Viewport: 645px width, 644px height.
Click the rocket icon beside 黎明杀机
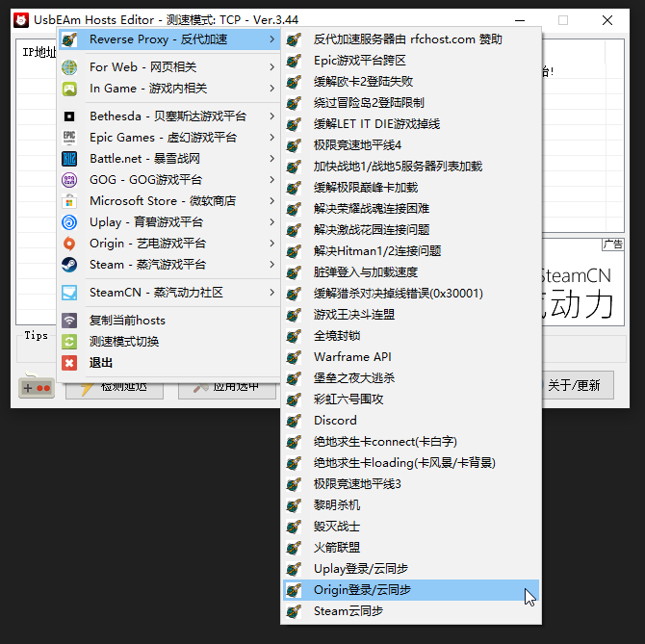click(294, 505)
